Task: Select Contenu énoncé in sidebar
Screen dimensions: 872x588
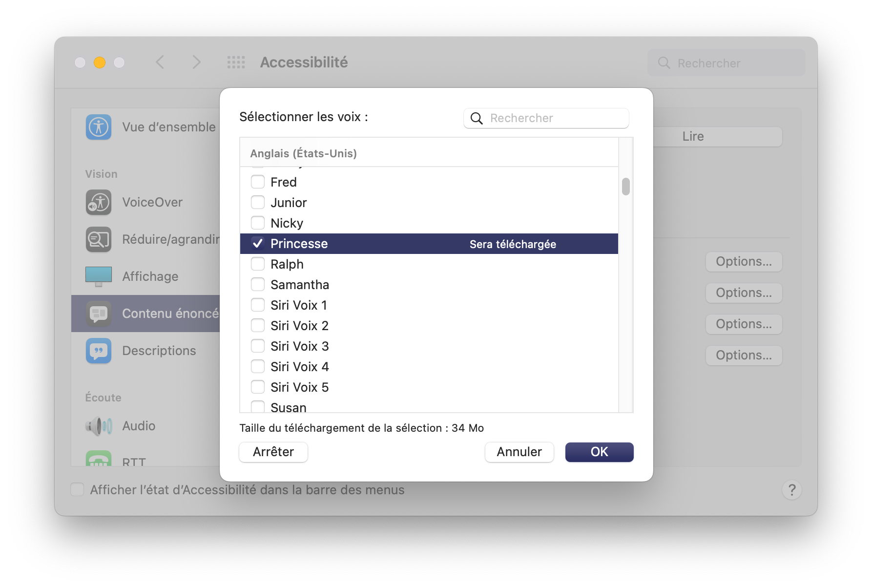Action: 145,314
